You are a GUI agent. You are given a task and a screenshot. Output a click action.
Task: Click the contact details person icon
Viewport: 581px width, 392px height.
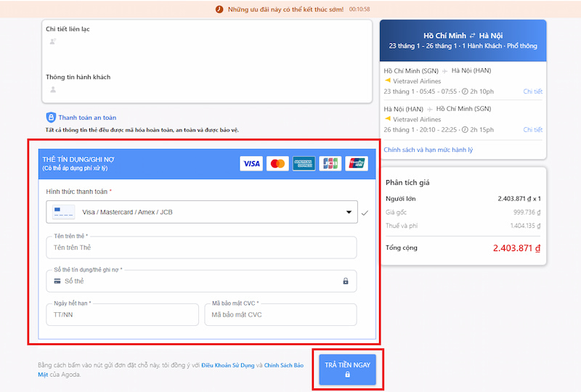point(52,41)
